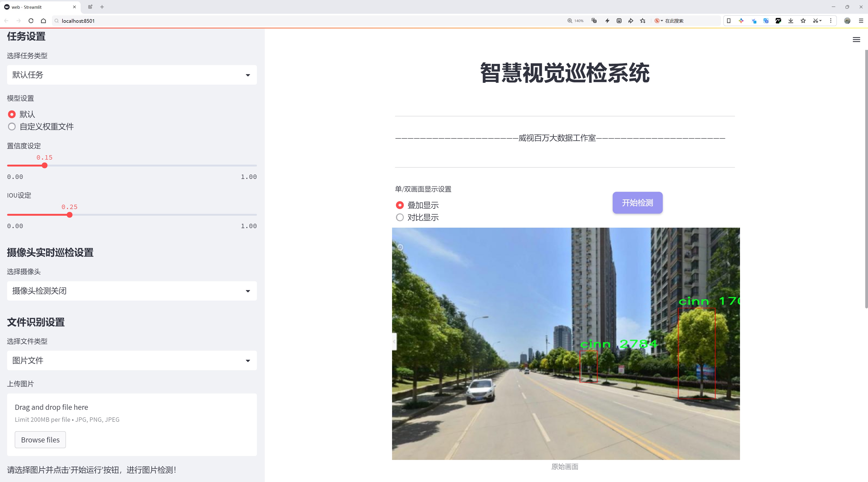
Task: Open the scissors screenshot tool
Action: click(815, 21)
